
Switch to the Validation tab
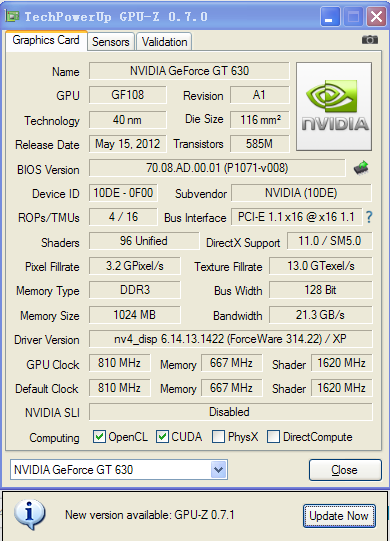[164, 42]
